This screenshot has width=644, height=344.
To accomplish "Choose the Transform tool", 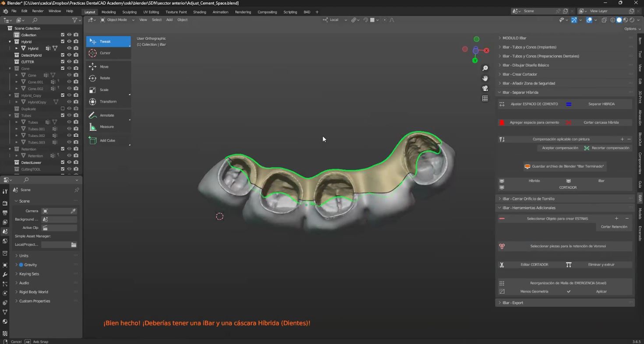I will [108, 102].
